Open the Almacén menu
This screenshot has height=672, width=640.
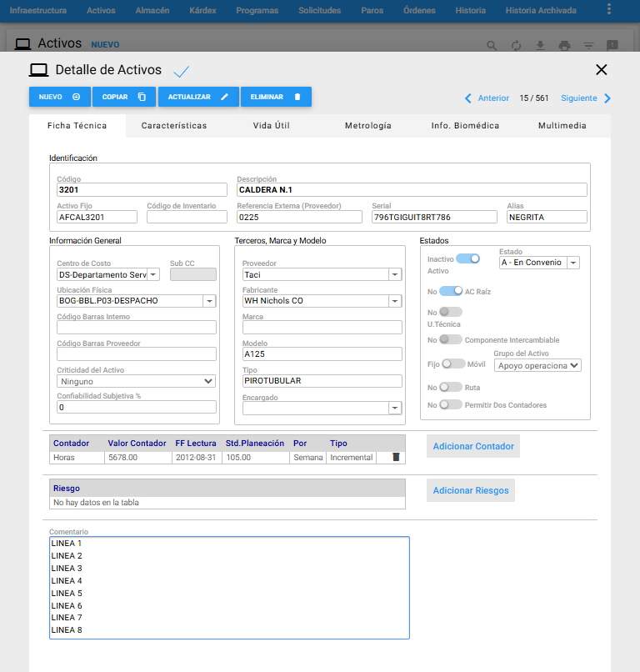point(152,10)
